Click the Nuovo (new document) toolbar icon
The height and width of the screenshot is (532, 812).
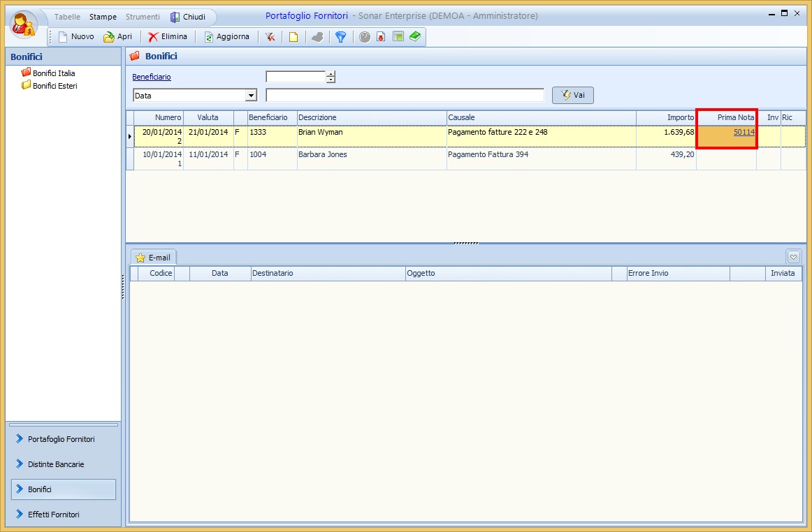(x=75, y=37)
